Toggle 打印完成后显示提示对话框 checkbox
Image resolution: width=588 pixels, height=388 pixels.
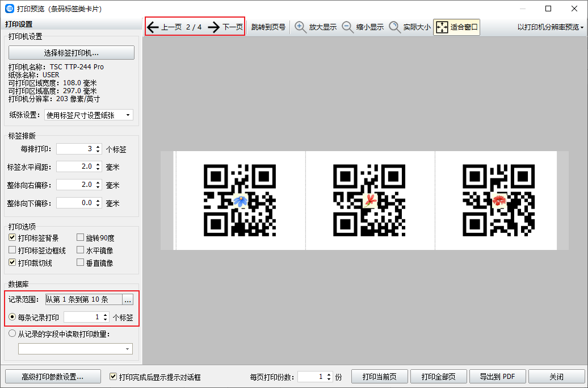coord(113,377)
